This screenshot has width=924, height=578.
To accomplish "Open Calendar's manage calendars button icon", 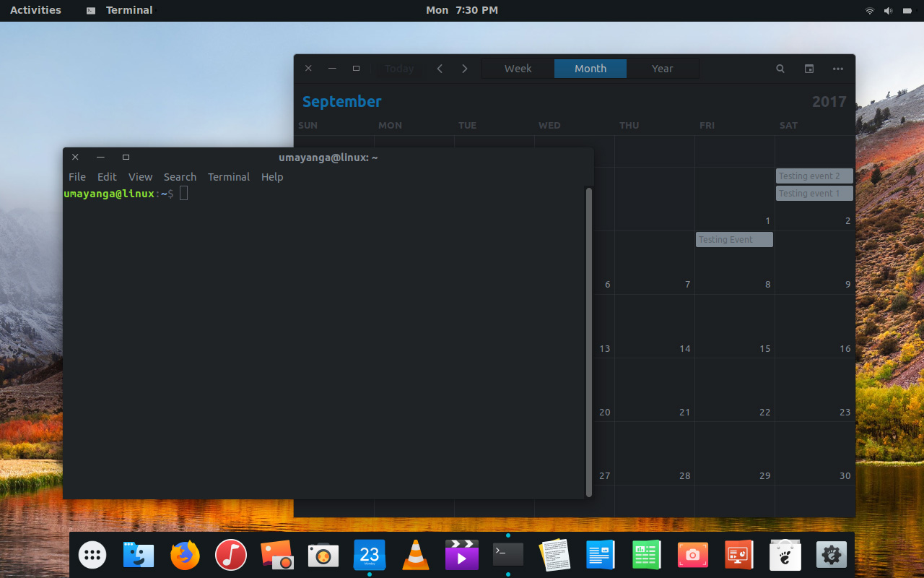I will coord(809,69).
